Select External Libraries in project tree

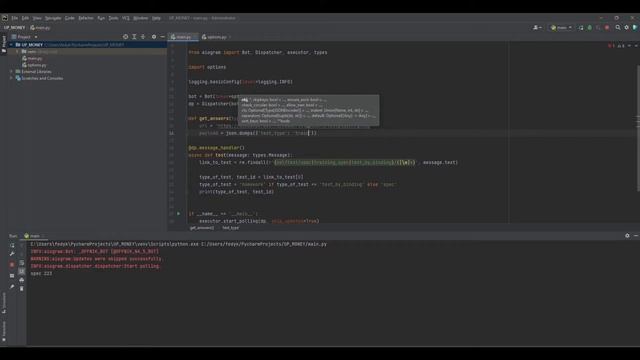(33, 71)
